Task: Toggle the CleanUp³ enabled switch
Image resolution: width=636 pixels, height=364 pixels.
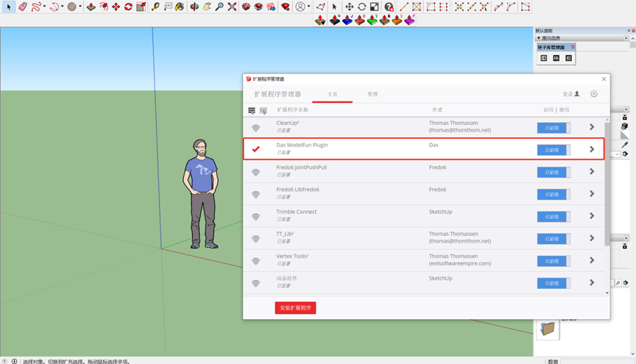Action: pos(554,128)
